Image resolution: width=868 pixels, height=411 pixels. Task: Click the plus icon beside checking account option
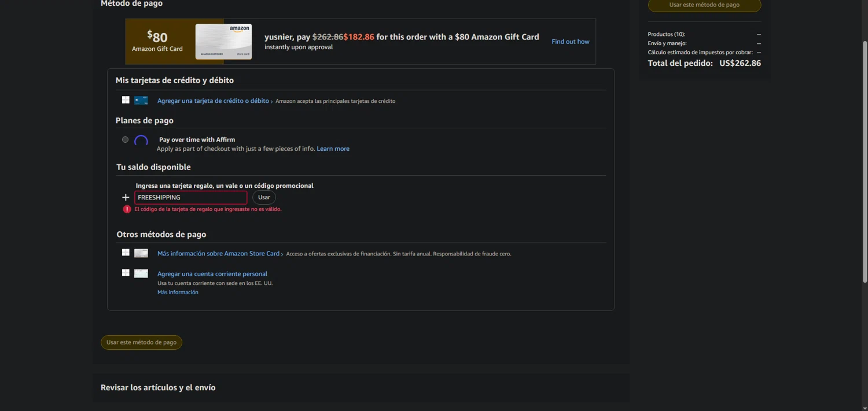point(126,273)
